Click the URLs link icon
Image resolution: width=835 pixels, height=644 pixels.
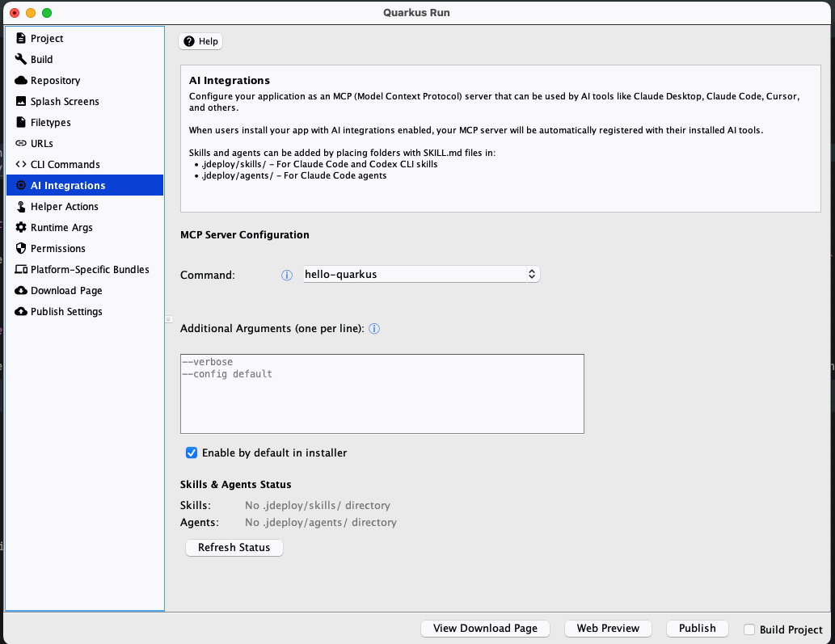(21, 143)
